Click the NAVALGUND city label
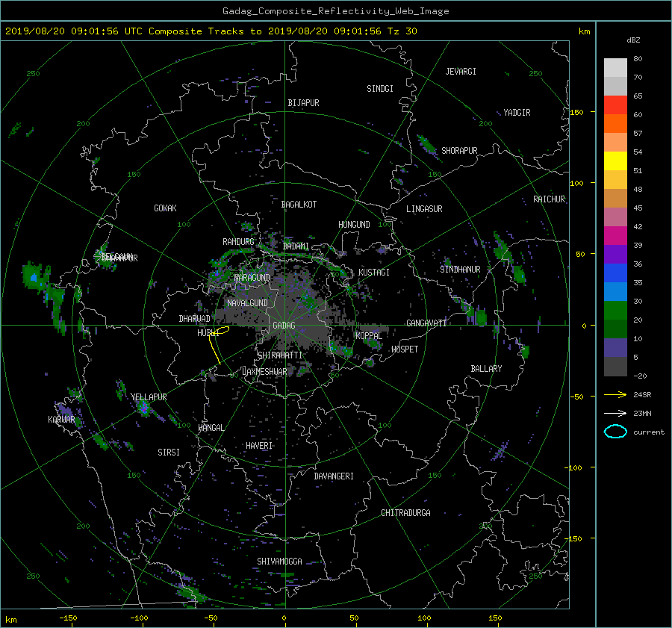672x628 pixels. [247, 303]
